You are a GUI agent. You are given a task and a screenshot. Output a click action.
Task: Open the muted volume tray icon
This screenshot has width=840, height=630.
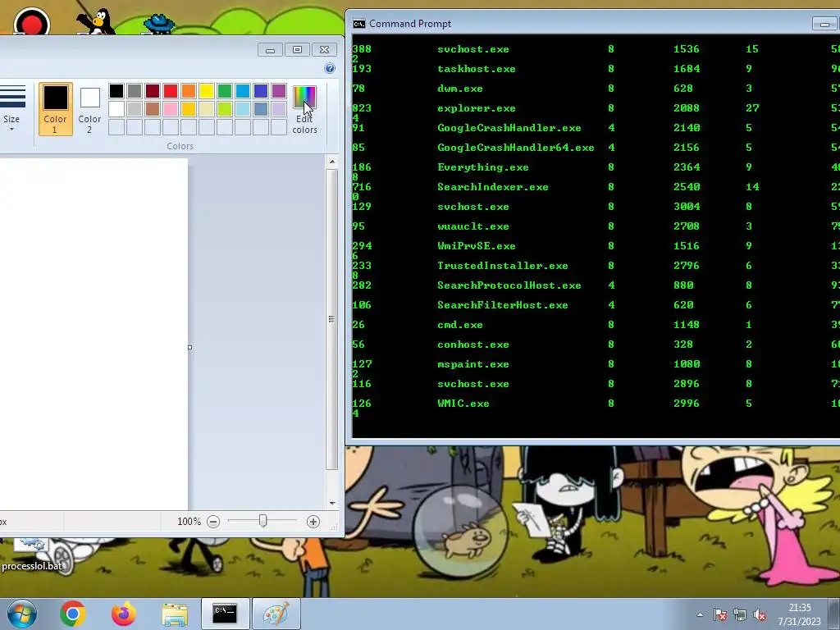tap(760, 615)
